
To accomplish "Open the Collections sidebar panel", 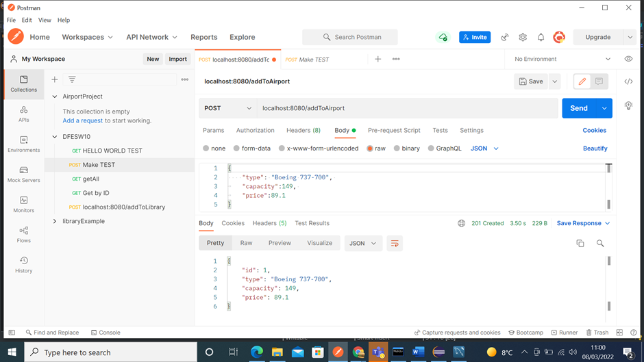I will coord(24,83).
